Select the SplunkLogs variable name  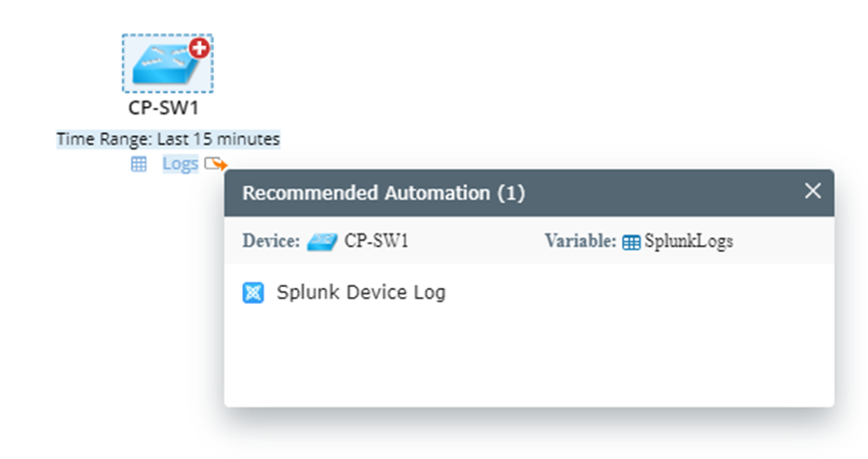tap(688, 241)
